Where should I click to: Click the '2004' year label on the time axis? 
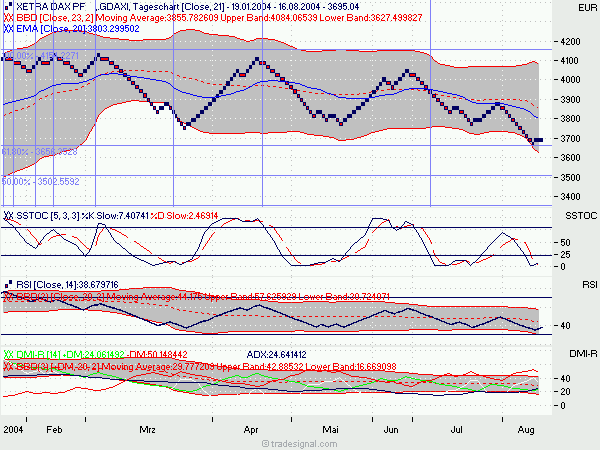[13, 430]
